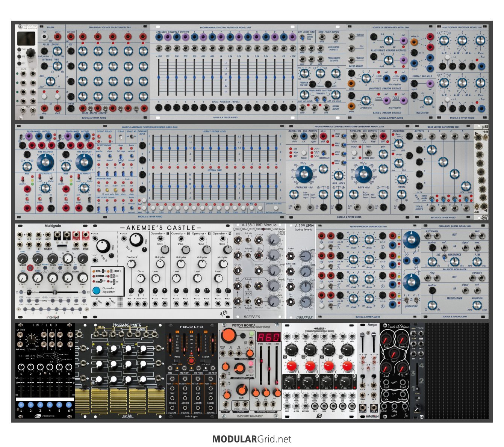This screenshot has height=447, width=504.
Task: Click the Multigrain MORPH jack
Action: [76, 245]
